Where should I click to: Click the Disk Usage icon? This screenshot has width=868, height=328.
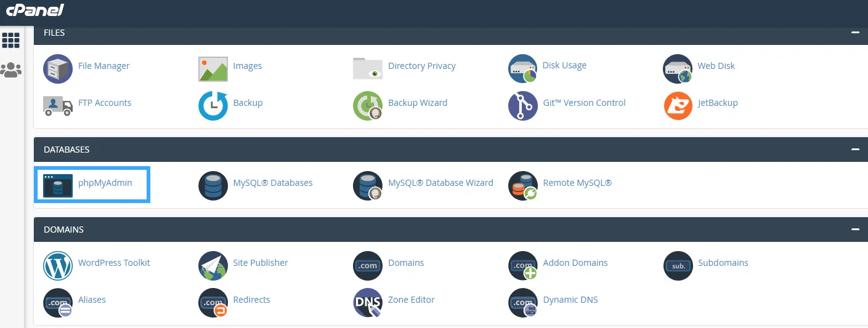point(523,68)
